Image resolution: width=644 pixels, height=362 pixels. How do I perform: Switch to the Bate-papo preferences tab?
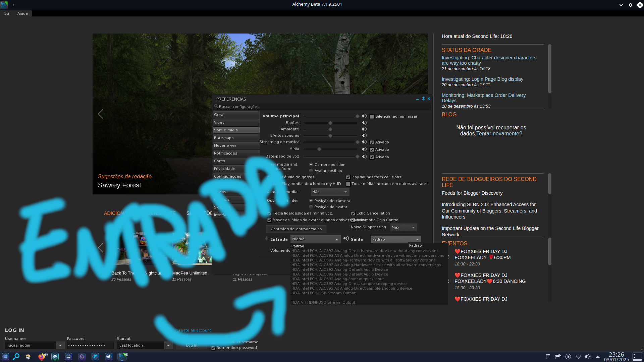pyautogui.click(x=236, y=138)
